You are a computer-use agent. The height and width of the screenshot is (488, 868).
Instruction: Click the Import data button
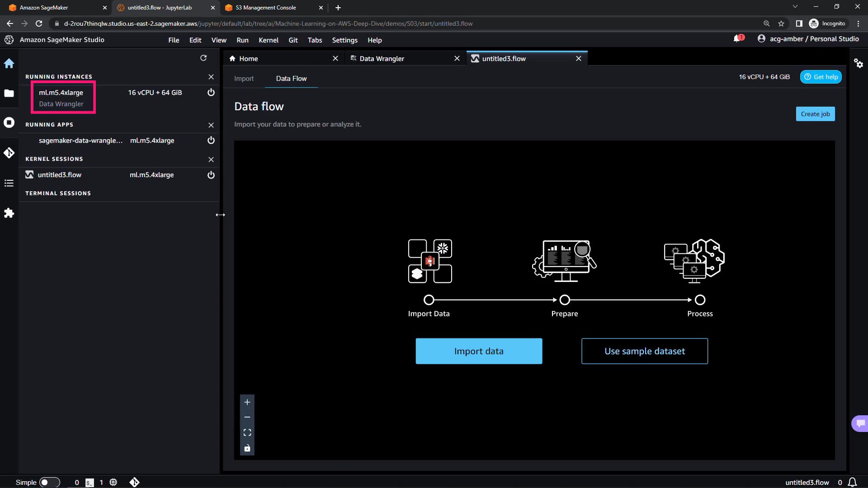pyautogui.click(x=479, y=351)
